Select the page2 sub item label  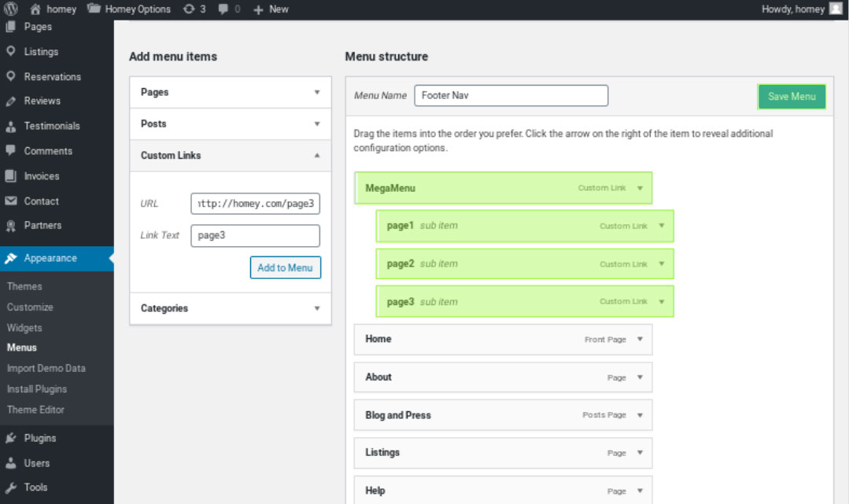click(x=401, y=263)
